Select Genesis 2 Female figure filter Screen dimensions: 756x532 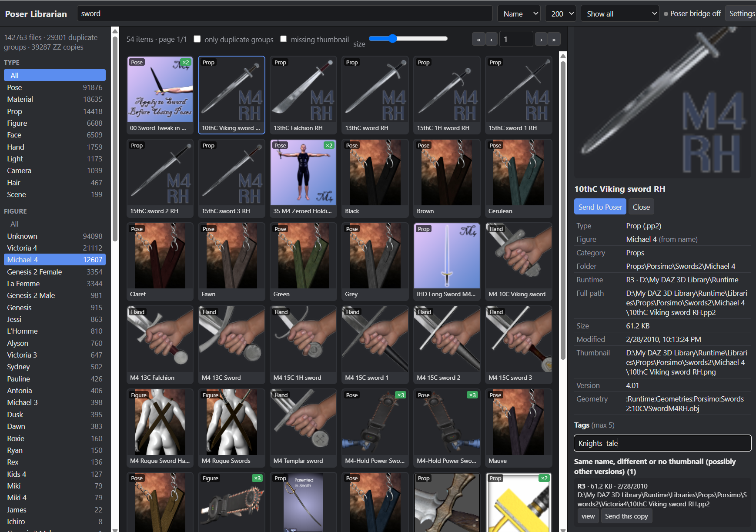(55, 272)
